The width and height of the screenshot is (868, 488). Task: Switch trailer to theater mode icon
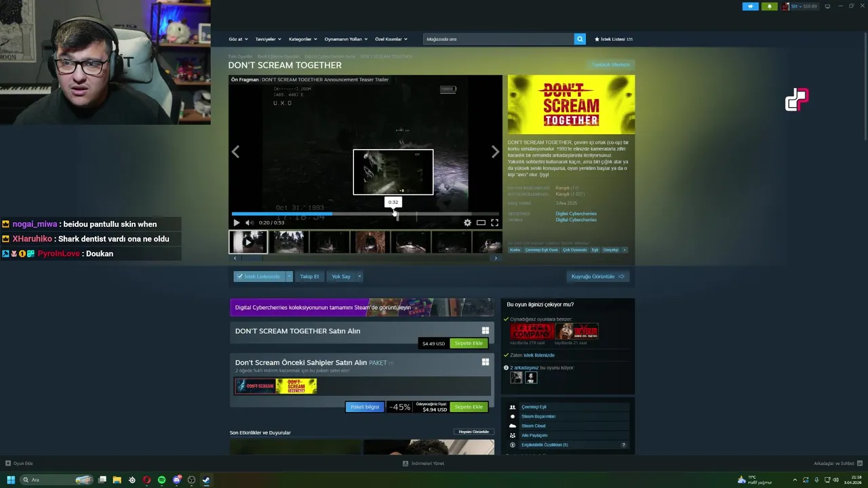click(x=481, y=222)
